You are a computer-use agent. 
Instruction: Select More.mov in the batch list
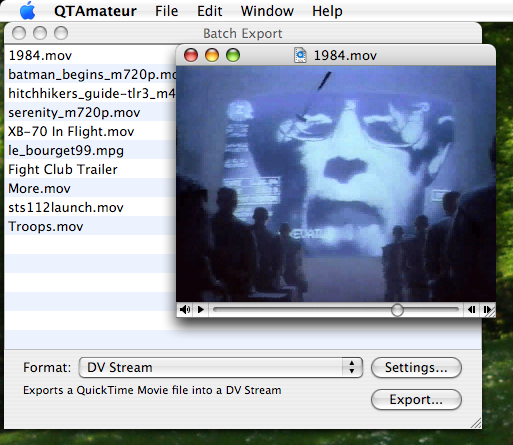click(x=90, y=188)
